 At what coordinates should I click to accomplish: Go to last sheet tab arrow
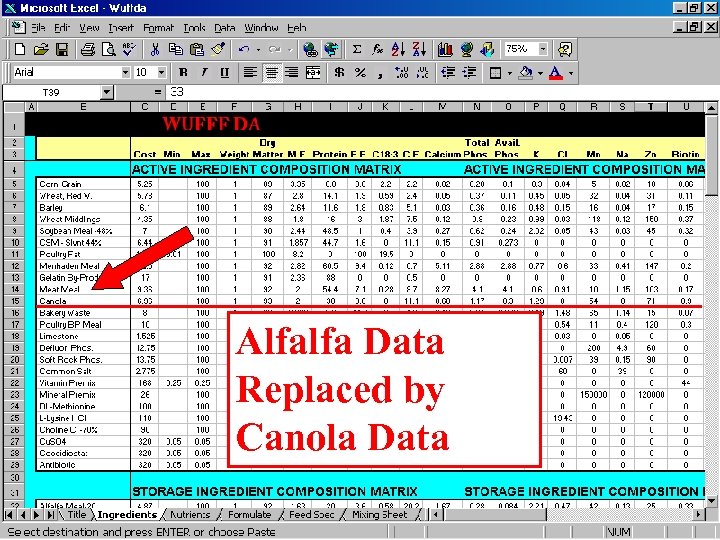click(x=50, y=515)
